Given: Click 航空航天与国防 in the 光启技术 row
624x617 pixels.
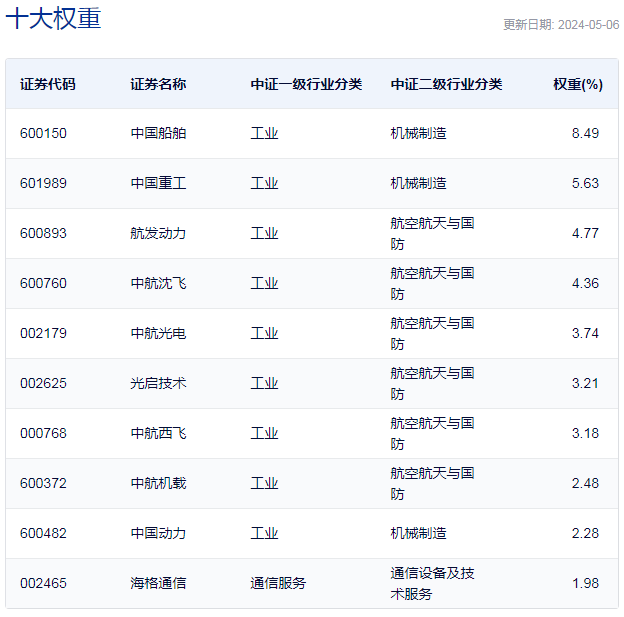Looking at the screenshot, I should tap(432, 383).
